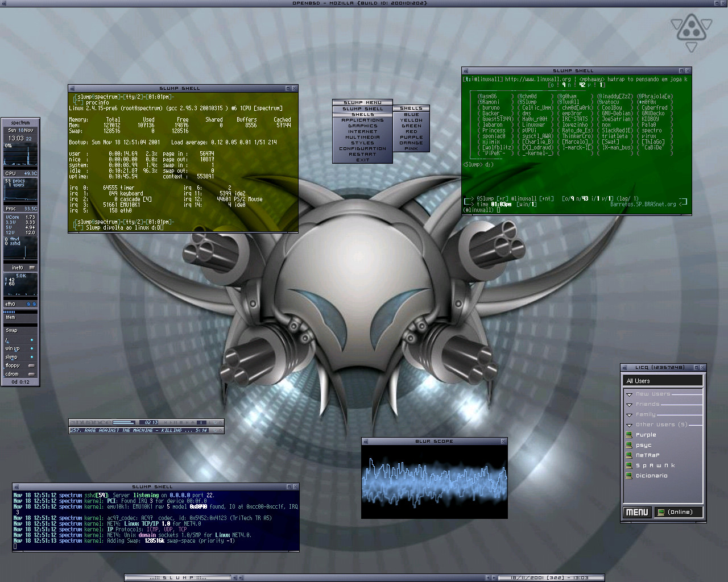Click the (Online) status button in Licq
Image resolution: width=728 pixels, height=582 pixels.
[x=679, y=512]
